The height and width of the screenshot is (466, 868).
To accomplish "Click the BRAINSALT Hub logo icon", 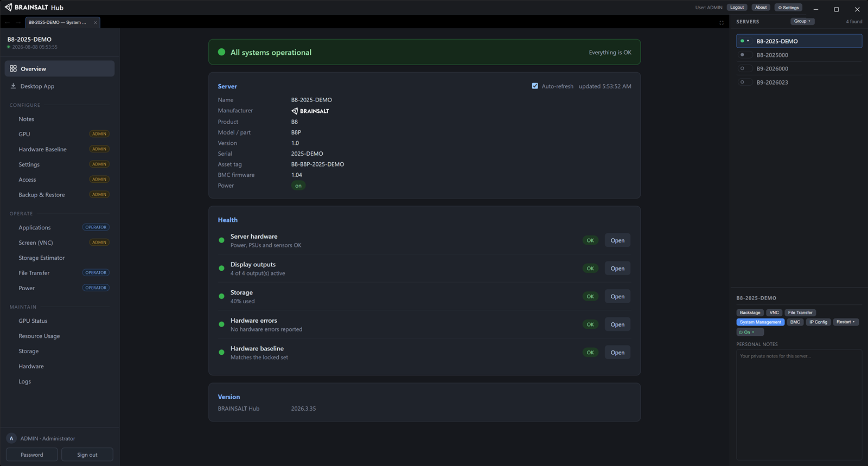I will pyautogui.click(x=8, y=7).
